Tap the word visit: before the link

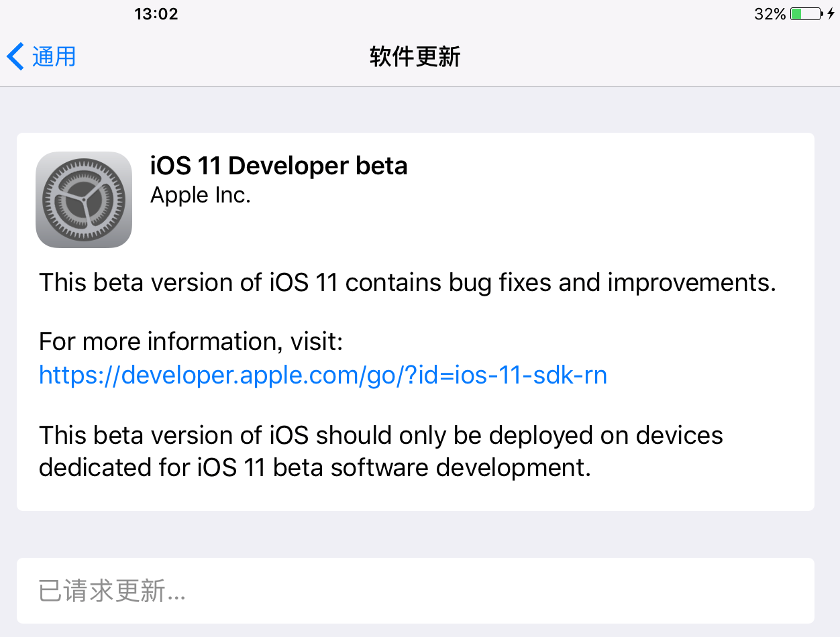(x=317, y=343)
